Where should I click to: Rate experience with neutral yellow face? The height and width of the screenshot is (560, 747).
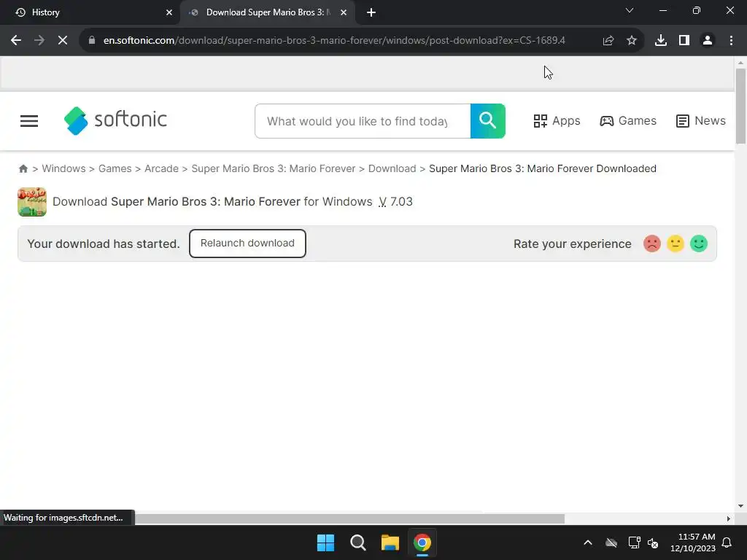(675, 244)
